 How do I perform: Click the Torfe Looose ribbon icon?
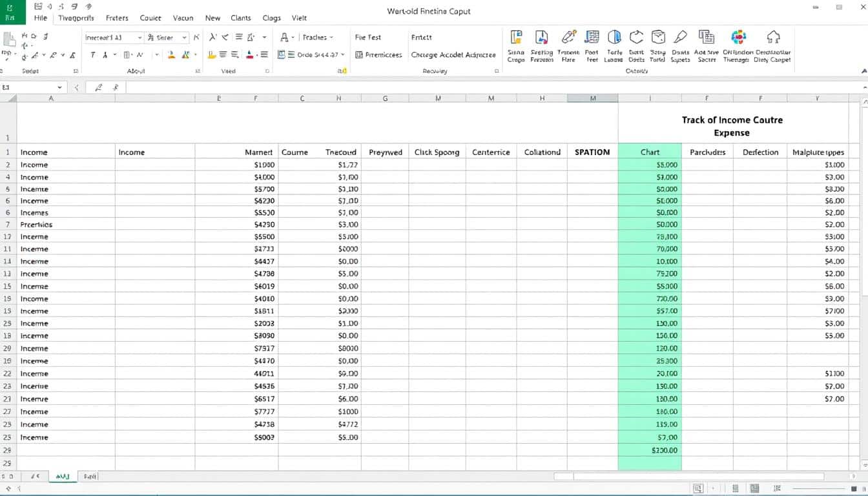[614, 37]
